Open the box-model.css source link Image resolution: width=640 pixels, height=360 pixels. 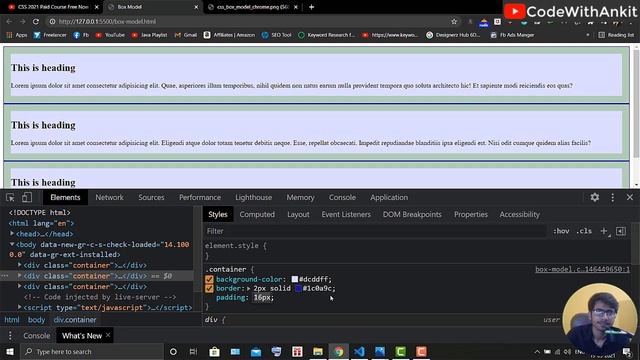point(582,269)
